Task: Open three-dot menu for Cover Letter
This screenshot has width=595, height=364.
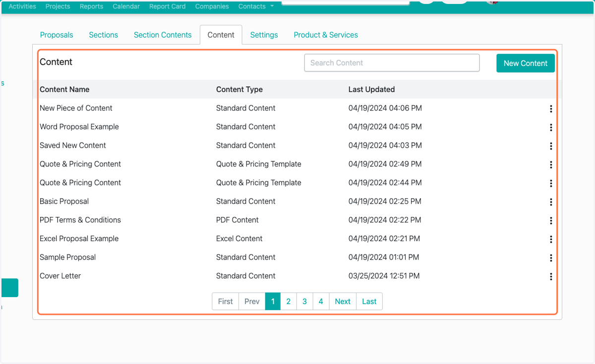Action: (x=551, y=277)
